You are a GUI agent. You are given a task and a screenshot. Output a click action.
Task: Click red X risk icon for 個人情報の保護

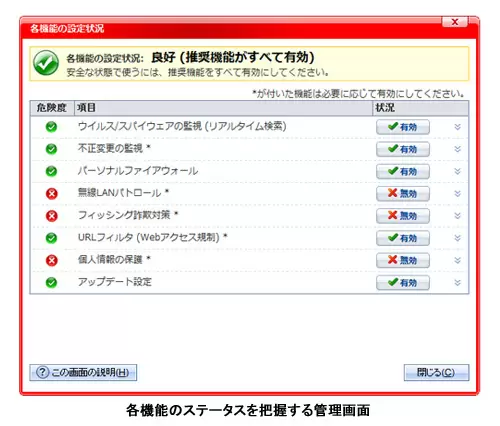point(52,260)
